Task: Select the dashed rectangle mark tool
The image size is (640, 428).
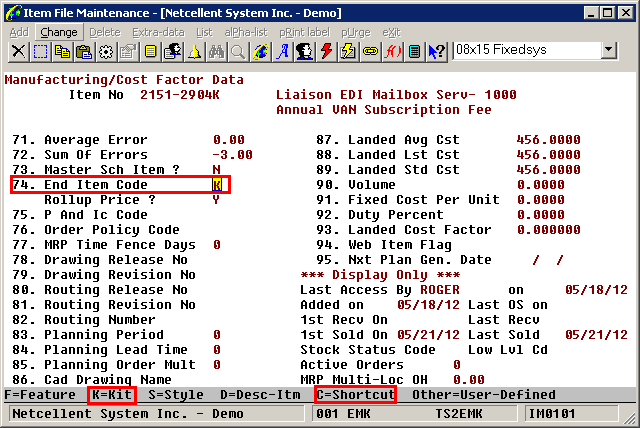Action: [x=40, y=52]
